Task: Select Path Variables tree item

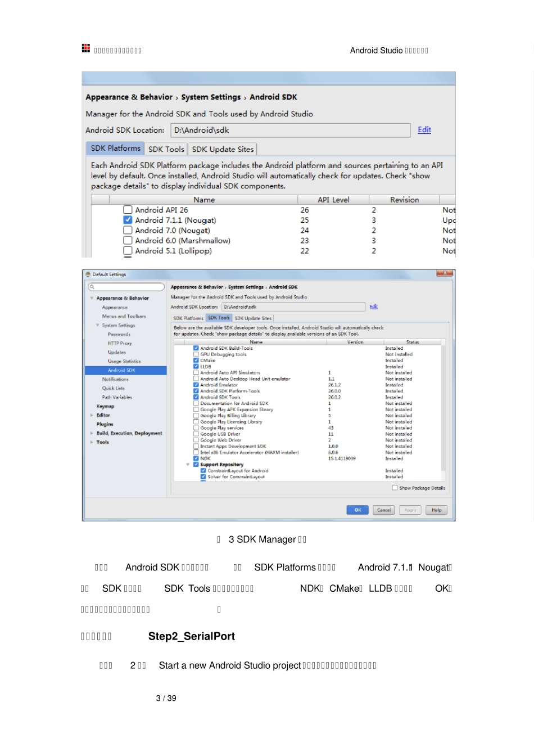Action: coord(117,397)
